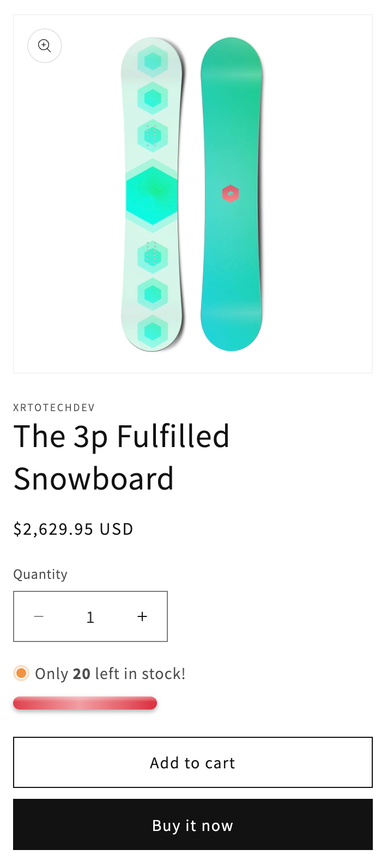Click the XRTOTECHDEV vendor name
387x868 pixels.
[x=54, y=407]
